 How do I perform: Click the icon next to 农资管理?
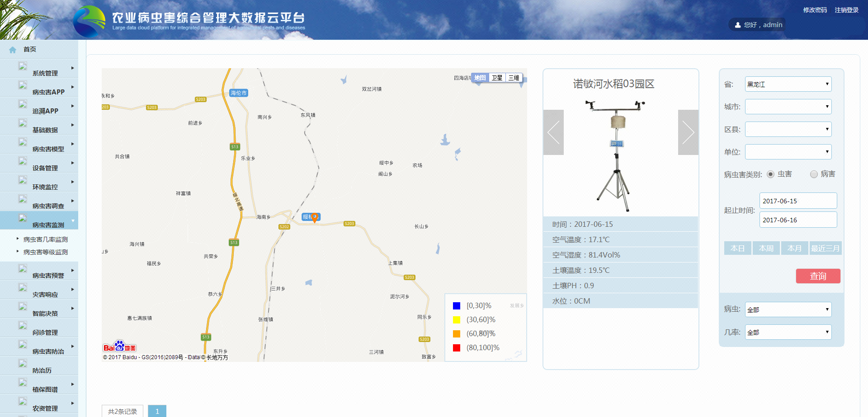[x=23, y=401]
